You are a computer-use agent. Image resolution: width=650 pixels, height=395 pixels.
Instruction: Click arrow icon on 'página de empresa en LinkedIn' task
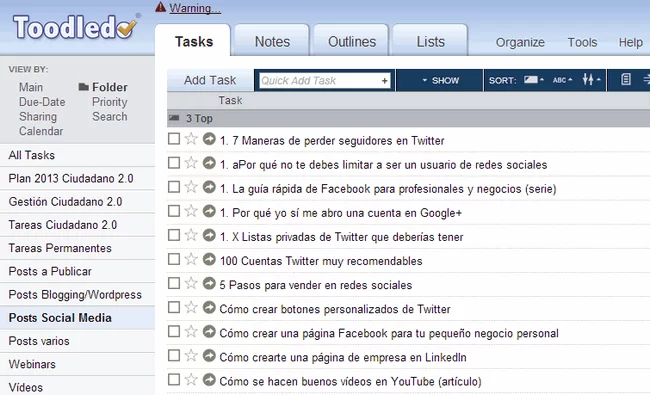tap(209, 355)
